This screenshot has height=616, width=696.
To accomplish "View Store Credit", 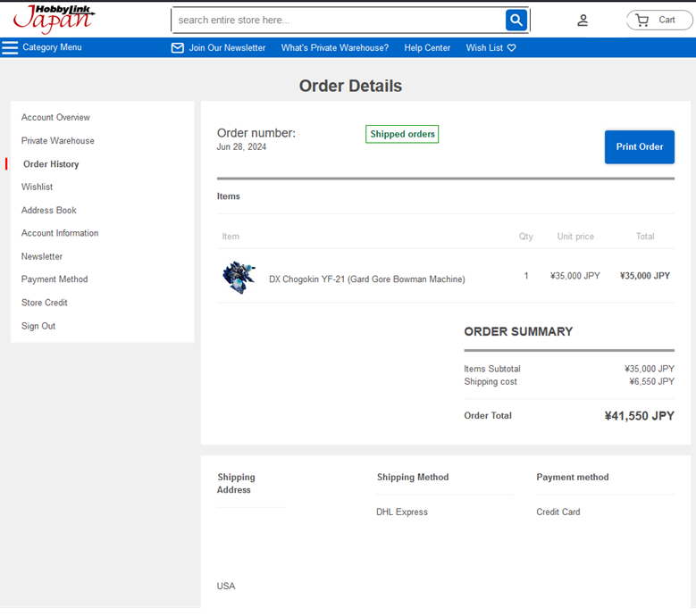I will (x=45, y=303).
